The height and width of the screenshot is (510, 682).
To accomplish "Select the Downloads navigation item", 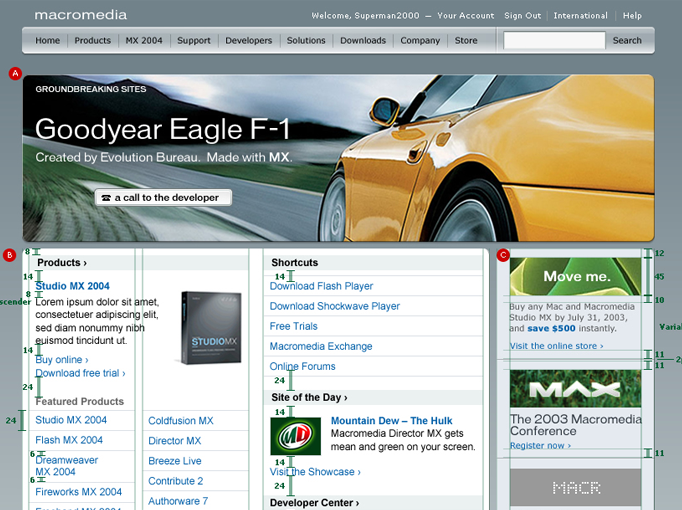I will coord(362,41).
